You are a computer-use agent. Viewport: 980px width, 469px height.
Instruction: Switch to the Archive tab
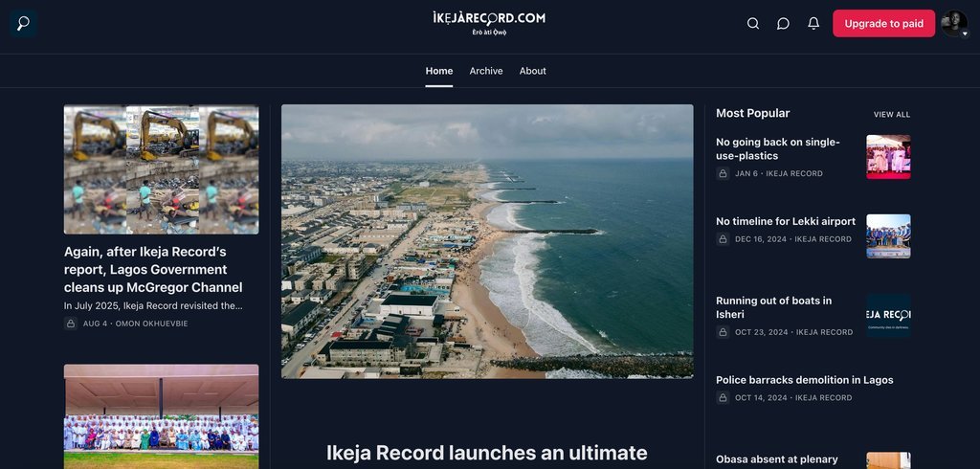486,71
